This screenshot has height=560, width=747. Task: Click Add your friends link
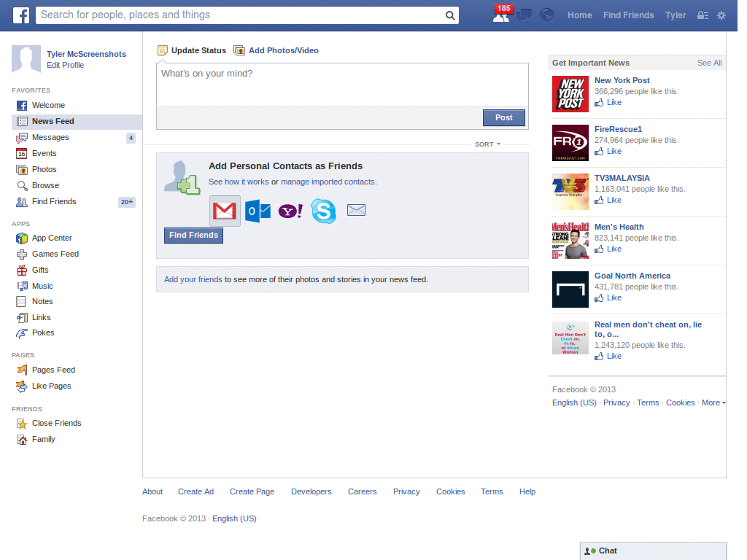tap(193, 279)
